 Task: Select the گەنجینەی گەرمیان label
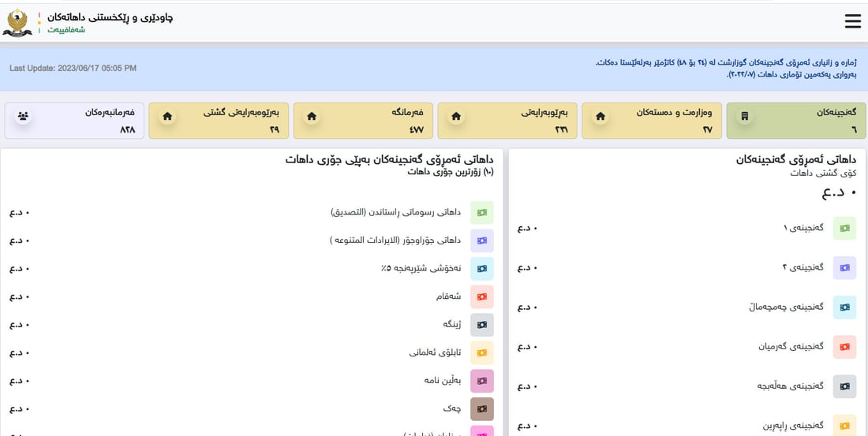click(791, 346)
